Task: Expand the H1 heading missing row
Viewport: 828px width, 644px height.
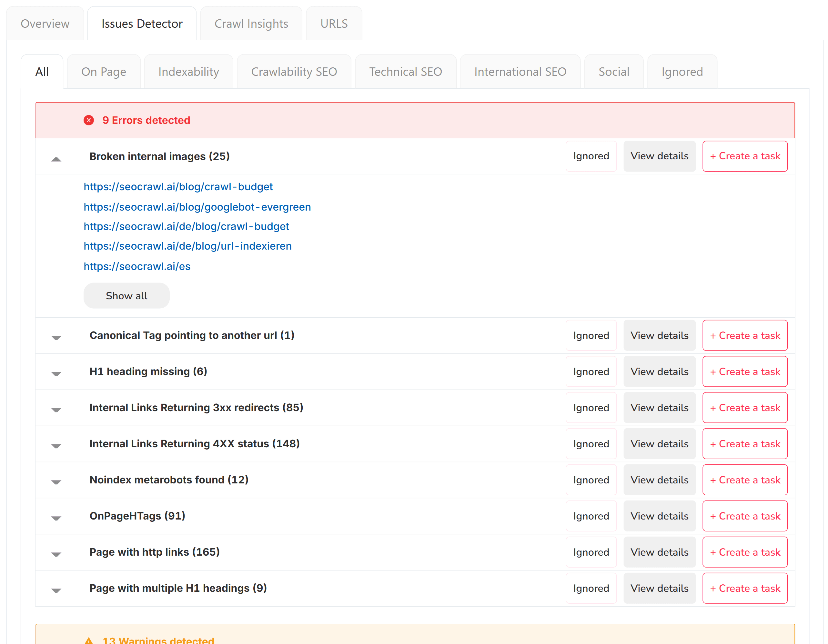Action: (56, 373)
